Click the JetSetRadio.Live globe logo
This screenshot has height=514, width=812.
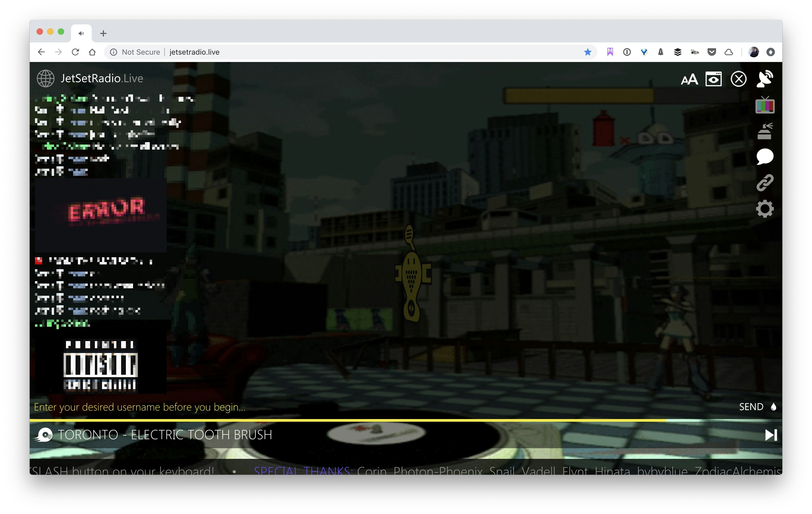click(45, 78)
